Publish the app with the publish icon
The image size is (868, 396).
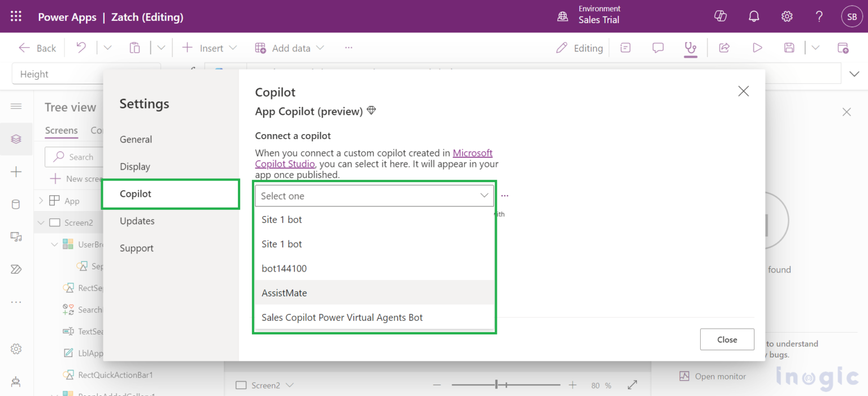843,48
